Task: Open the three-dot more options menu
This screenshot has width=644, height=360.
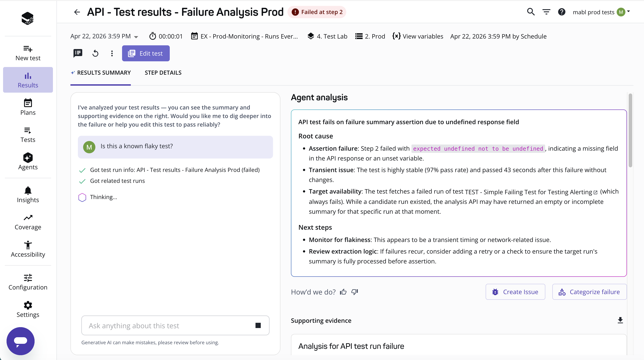Action: tap(112, 53)
